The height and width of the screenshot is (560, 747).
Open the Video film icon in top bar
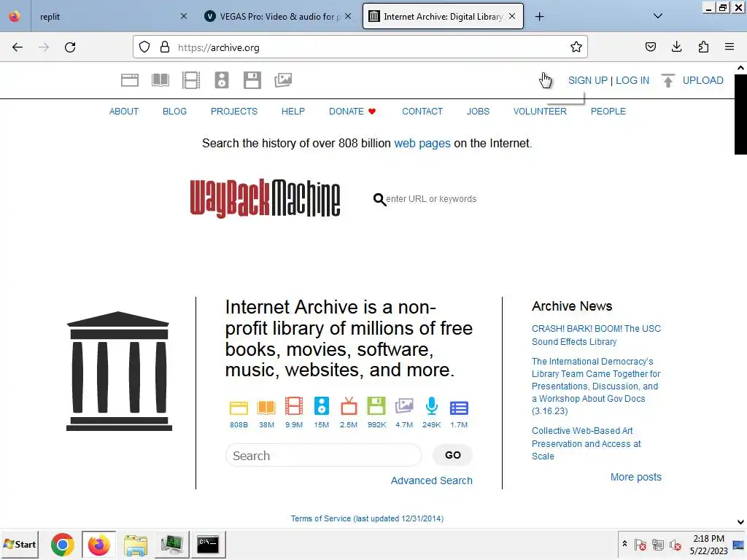(191, 80)
